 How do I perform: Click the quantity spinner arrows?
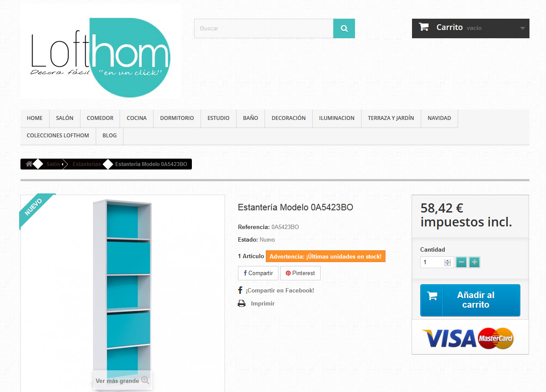(x=447, y=262)
